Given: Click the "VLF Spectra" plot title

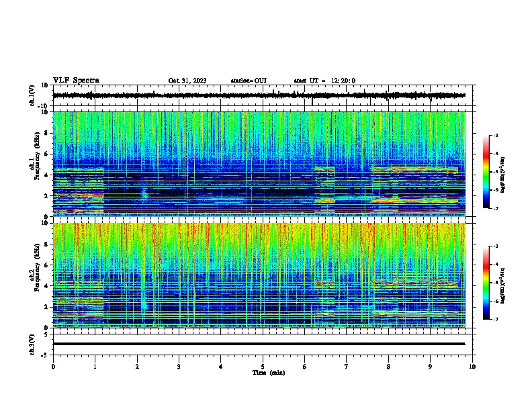Looking at the screenshot, I should 76,81.
